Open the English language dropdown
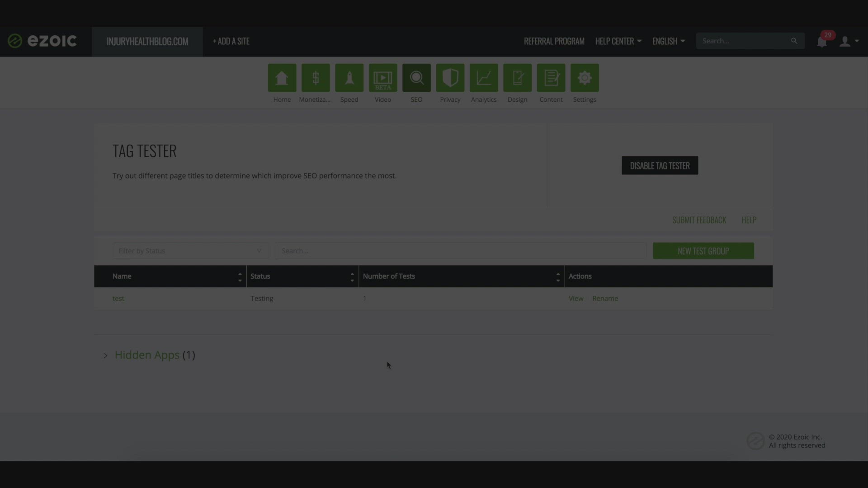The height and width of the screenshot is (488, 868). pos(668,41)
